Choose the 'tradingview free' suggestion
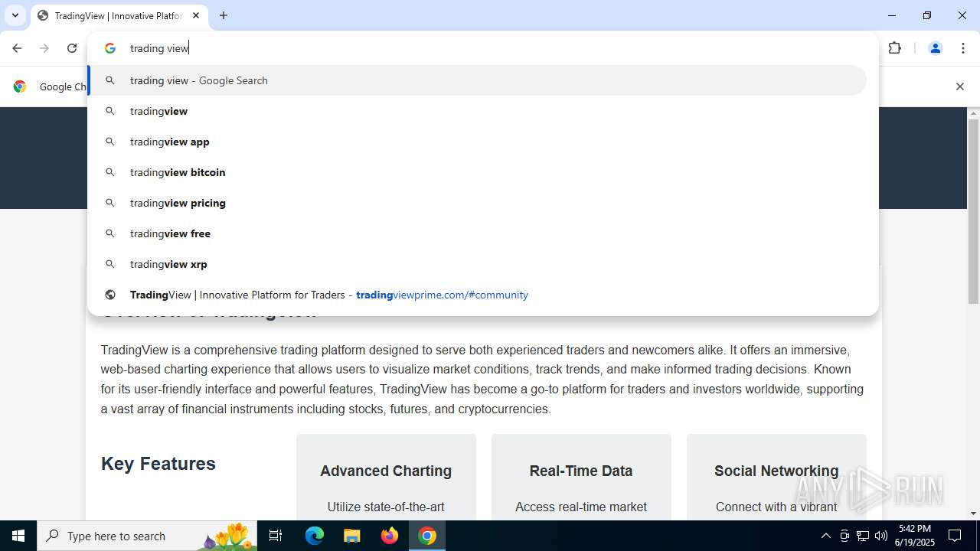 (477, 233)
